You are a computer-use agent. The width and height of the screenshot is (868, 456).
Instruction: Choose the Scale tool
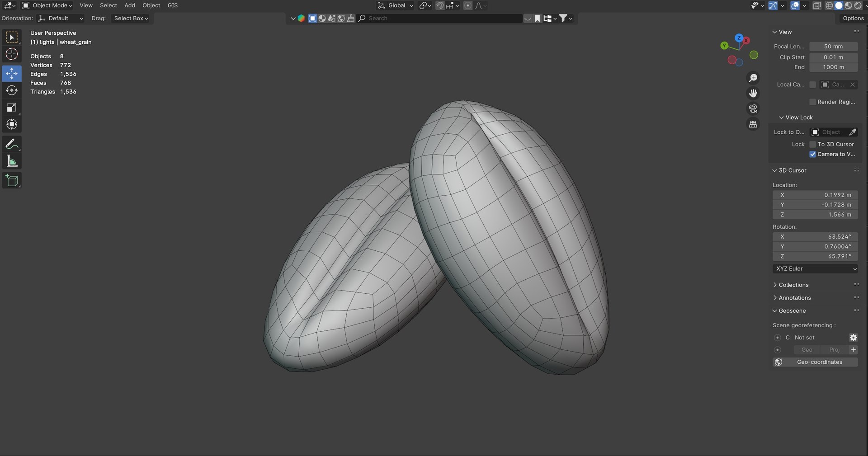12,108
